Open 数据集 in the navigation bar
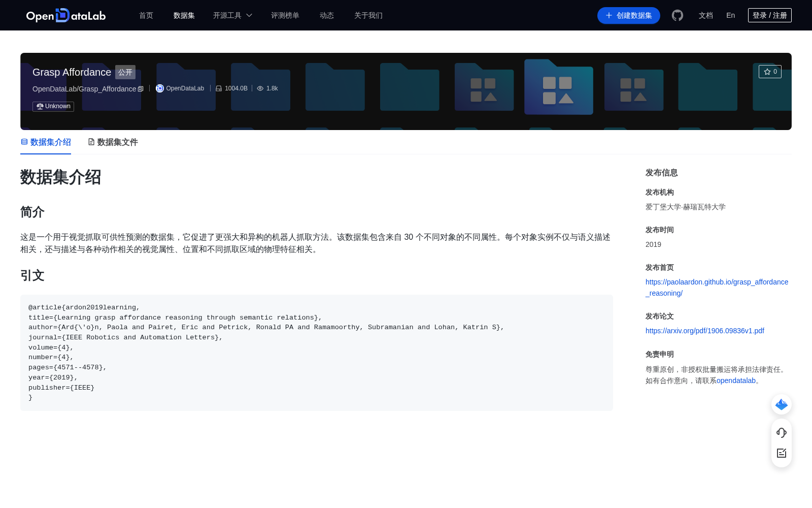The image size is (812, 508). pyautogui.click(x=184, y=15)
